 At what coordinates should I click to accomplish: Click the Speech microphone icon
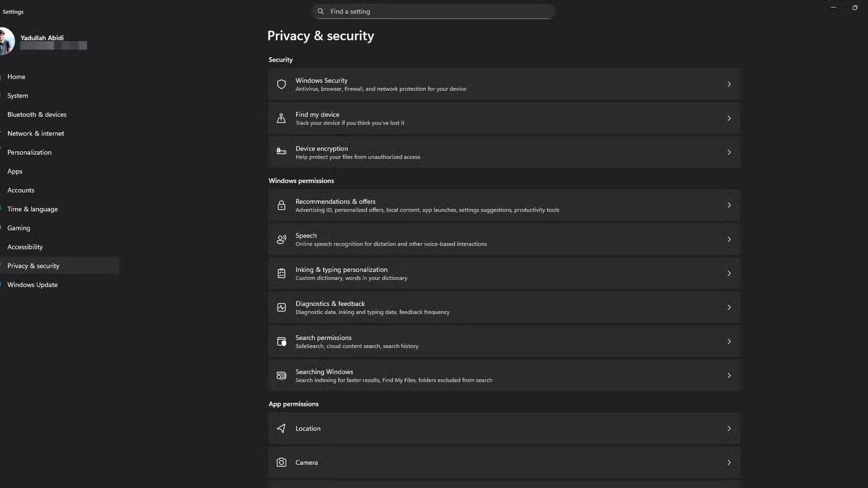pyautogui.click(x=281, y=239)
